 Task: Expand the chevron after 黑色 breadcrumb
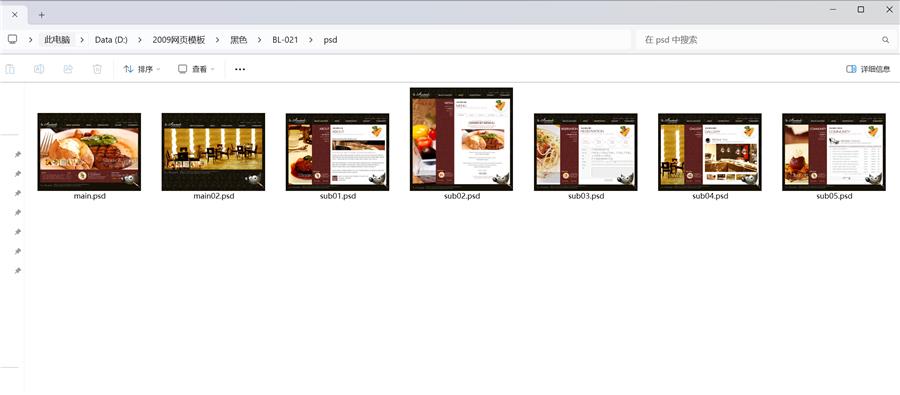pos(259,40)
